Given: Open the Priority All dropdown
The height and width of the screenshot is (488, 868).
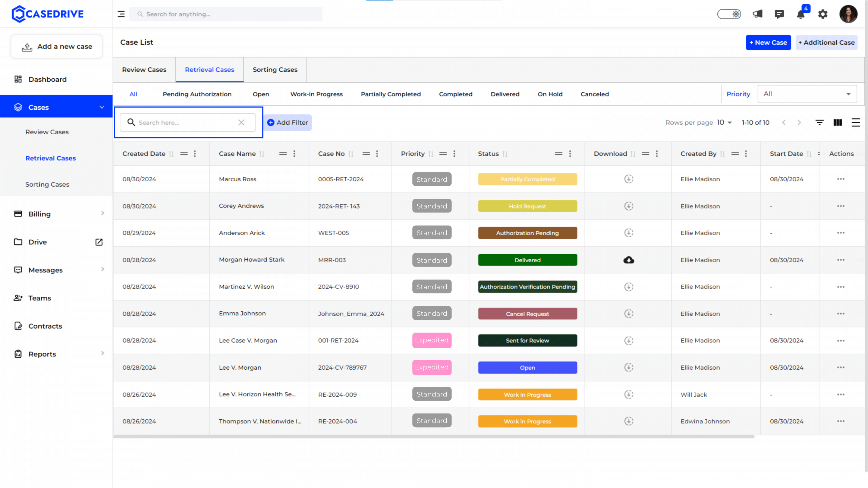Looking at the screenshot, I should [807, 94].
